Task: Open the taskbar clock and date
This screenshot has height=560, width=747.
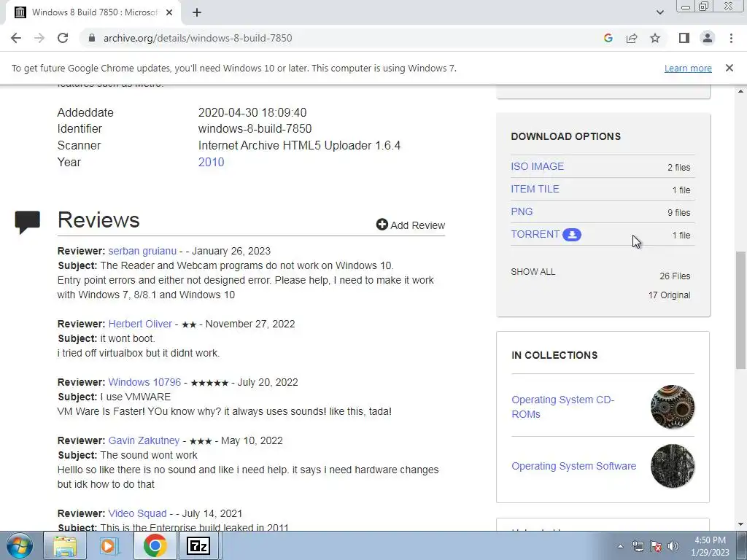Action: [710, 546]
